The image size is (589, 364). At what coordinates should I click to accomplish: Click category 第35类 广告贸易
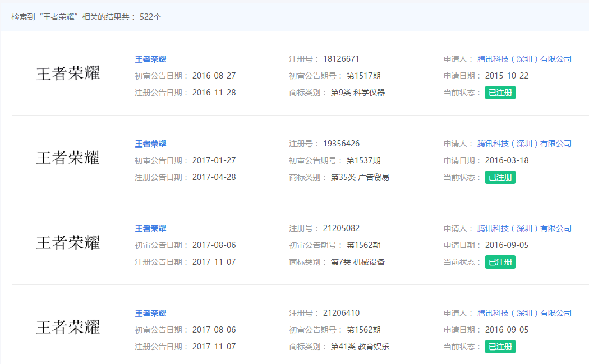pyautogui.click(x=360, y=177)
